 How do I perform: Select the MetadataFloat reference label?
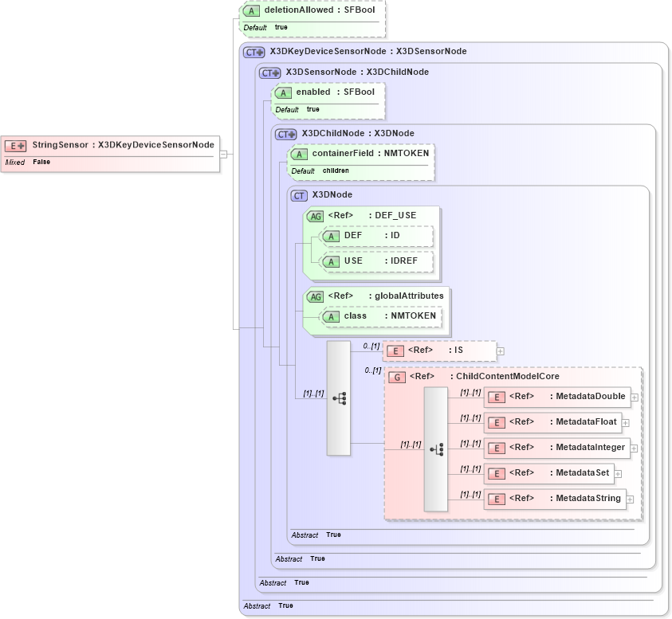click(x=563, y=421)
